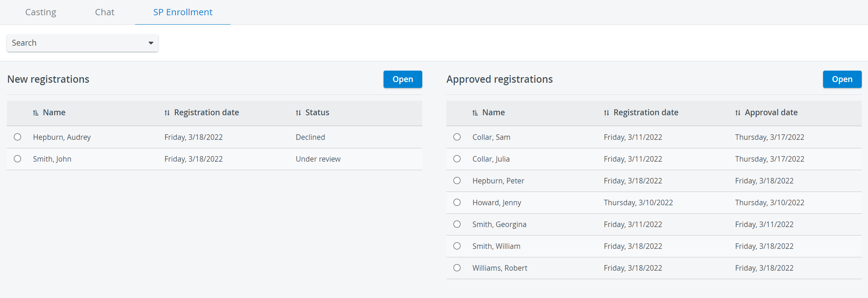868x298 pixels.
Task: Open the SP Enrollment tab
Action: pos(183,12)
